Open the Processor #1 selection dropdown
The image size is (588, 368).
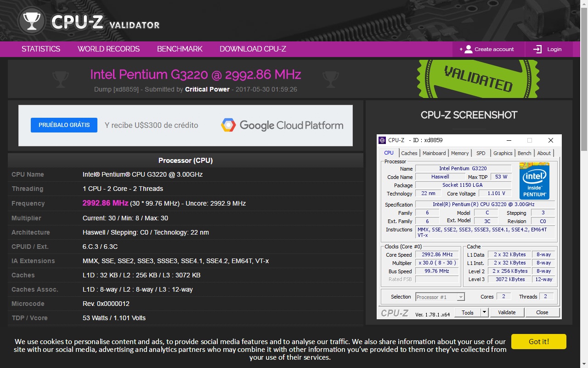440,297
